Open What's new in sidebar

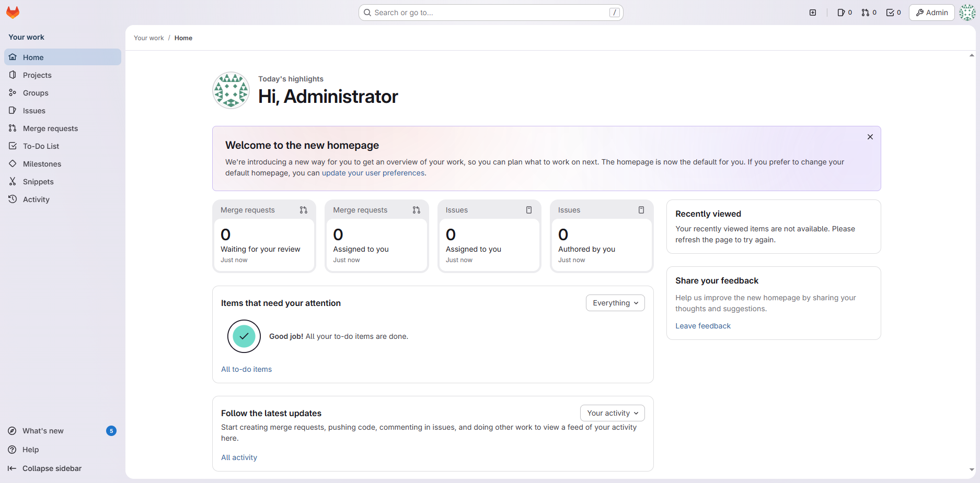click(x=43, y=431)
